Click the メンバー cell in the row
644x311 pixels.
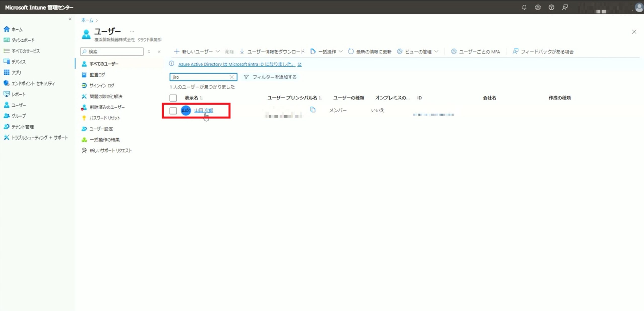coord(338,110)
